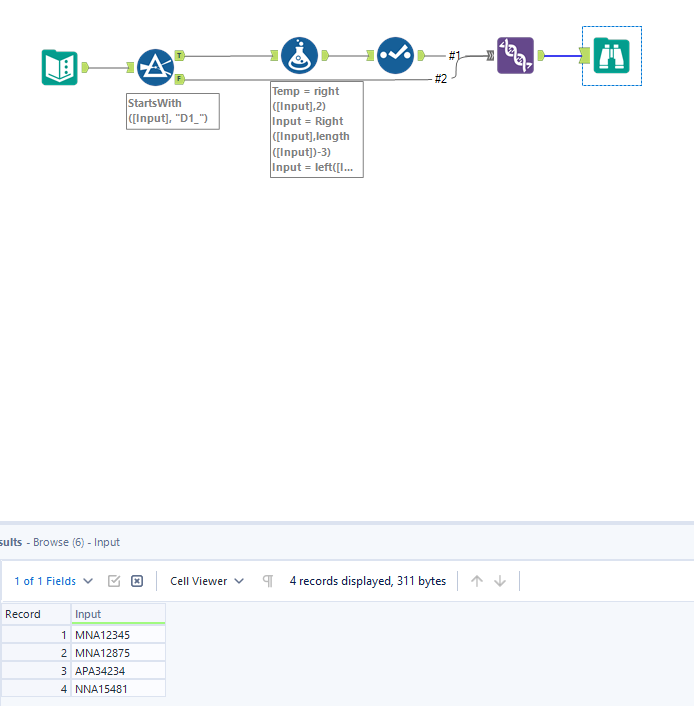This screenshot has height=706, width=694.
Task: Open the Cell Viewer dropdown
Action: pos(207,581)
